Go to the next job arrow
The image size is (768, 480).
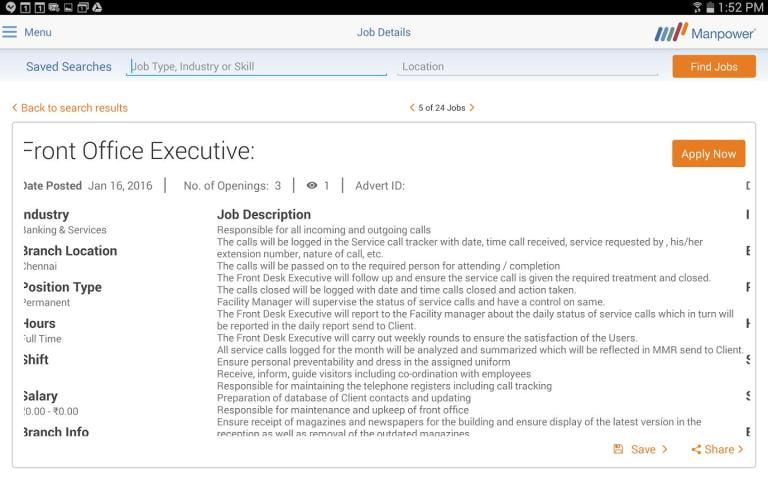pyautogui.click(x=472, y=108)
